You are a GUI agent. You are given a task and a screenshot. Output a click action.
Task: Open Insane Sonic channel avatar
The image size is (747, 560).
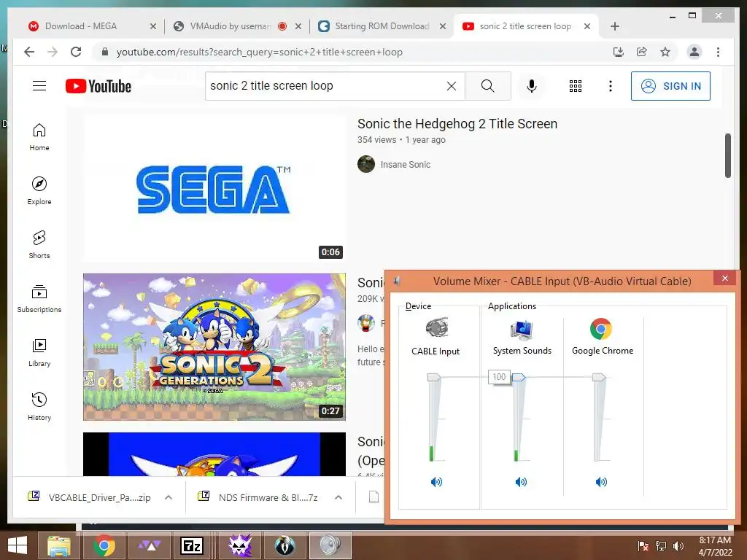366,164
